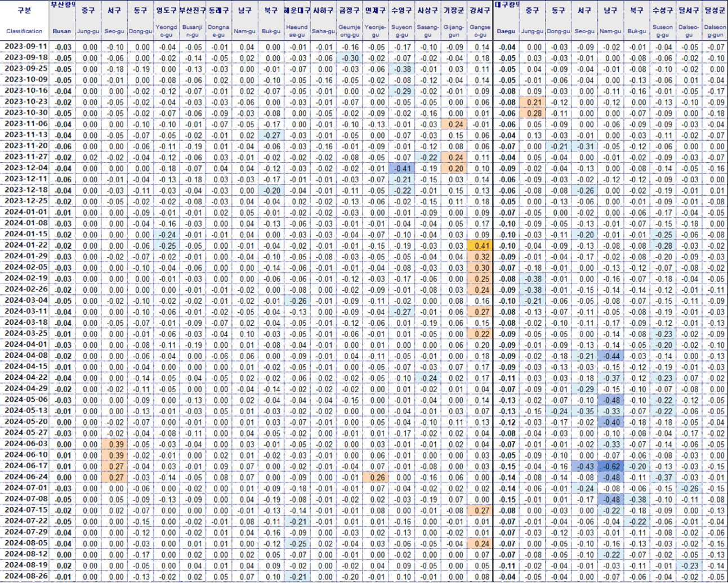This screenshot has width=728, height=583.
Task: Select the -0.37 Suseong-gu cell on 2024-06-24
Action: click(662, 477)
